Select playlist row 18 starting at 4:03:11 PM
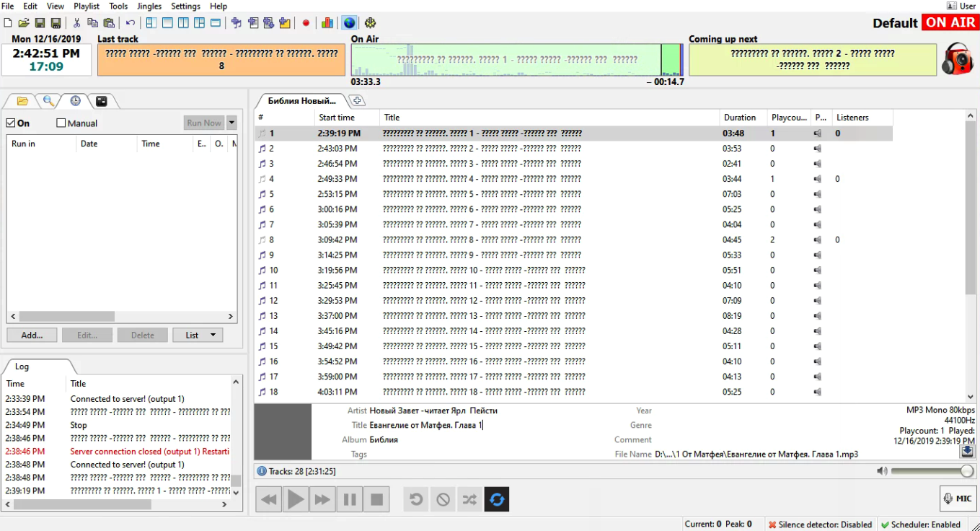980x531 pixels. coord(574,392)
